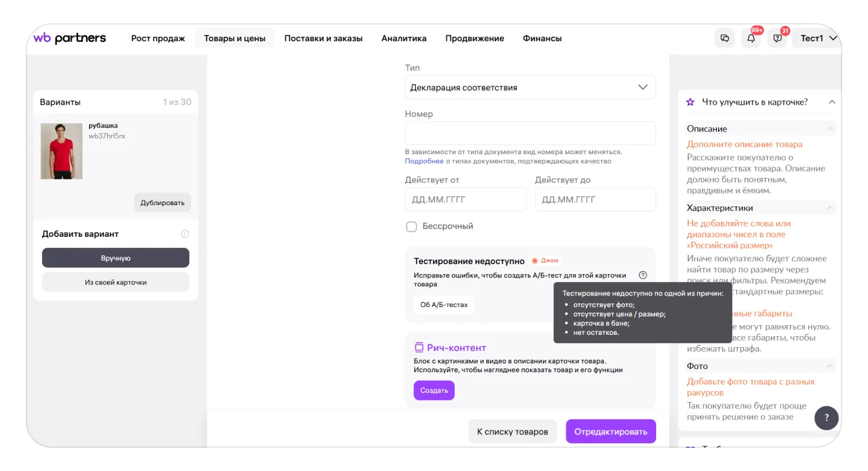The width and height of the screenshot is (868, 471).
Task: Enable the Бессрочный checkbox
Action: coord(411,226)
